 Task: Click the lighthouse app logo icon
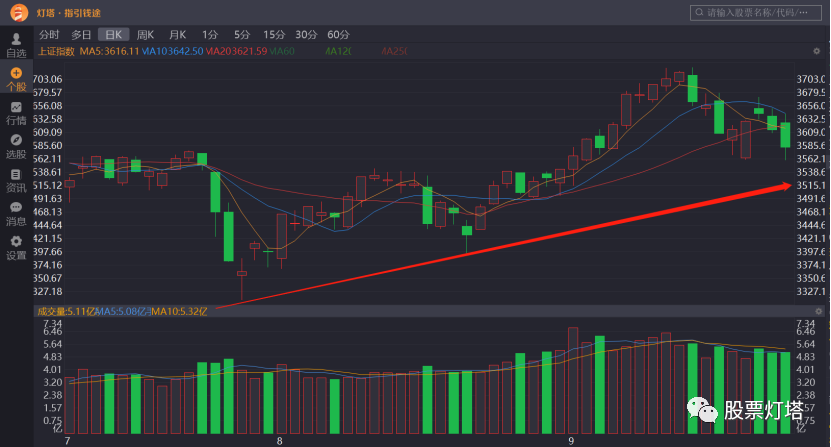click(x=17, y=13)
